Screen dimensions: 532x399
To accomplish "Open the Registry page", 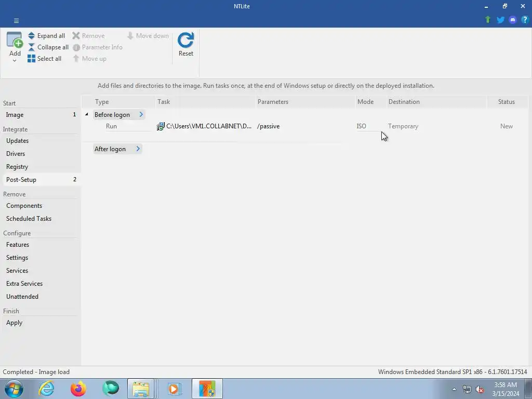I will pos(41,167).
